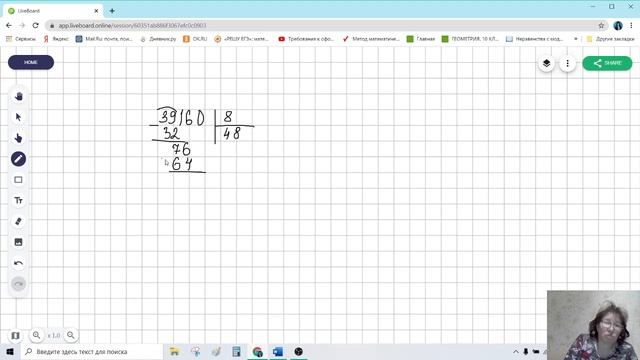The height and width of the screenshot is (360, 640).
Task: Open the layers panel icon
Action: (547, 63)
